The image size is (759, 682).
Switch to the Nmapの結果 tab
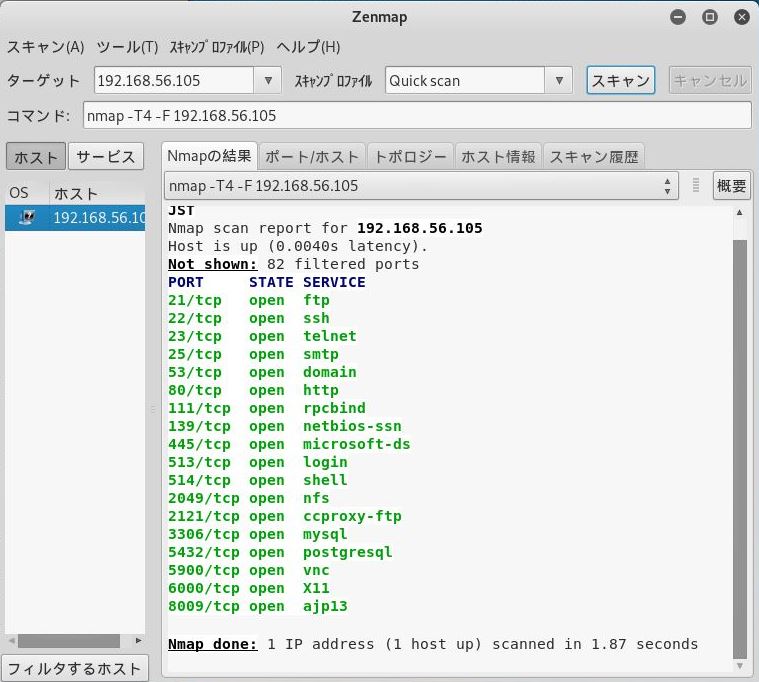tap(209, 156)
